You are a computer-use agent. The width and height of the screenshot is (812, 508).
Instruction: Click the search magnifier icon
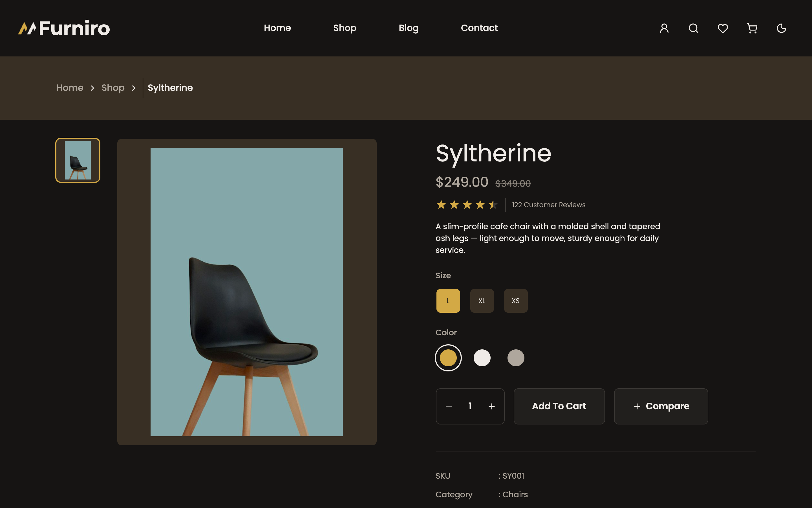(694, 28)
